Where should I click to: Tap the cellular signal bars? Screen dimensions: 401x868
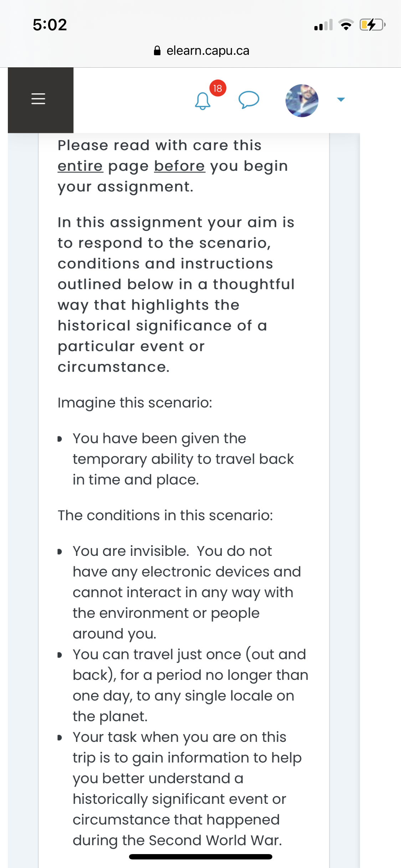tap(324, 25)
